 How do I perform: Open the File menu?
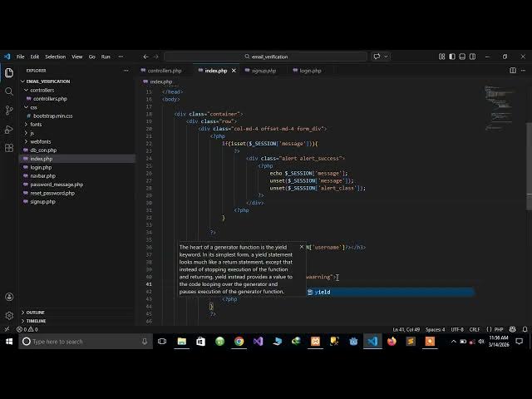(x=20, y=57)
